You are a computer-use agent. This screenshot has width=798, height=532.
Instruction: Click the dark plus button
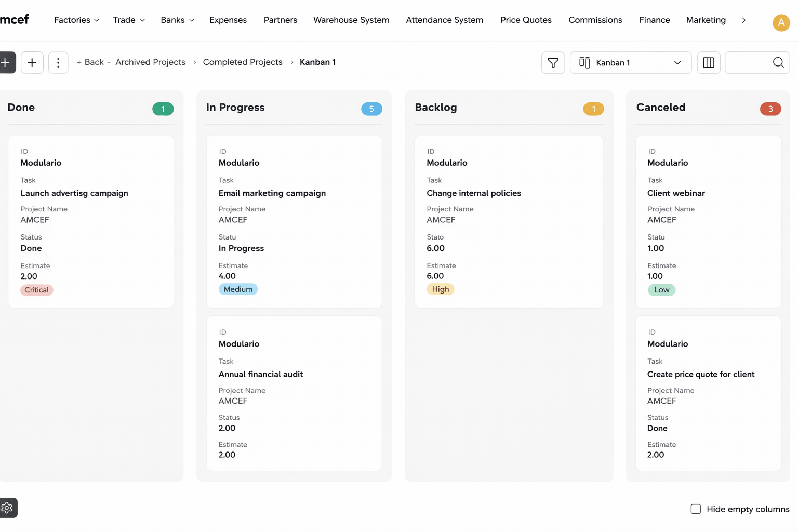coord(6,63)
